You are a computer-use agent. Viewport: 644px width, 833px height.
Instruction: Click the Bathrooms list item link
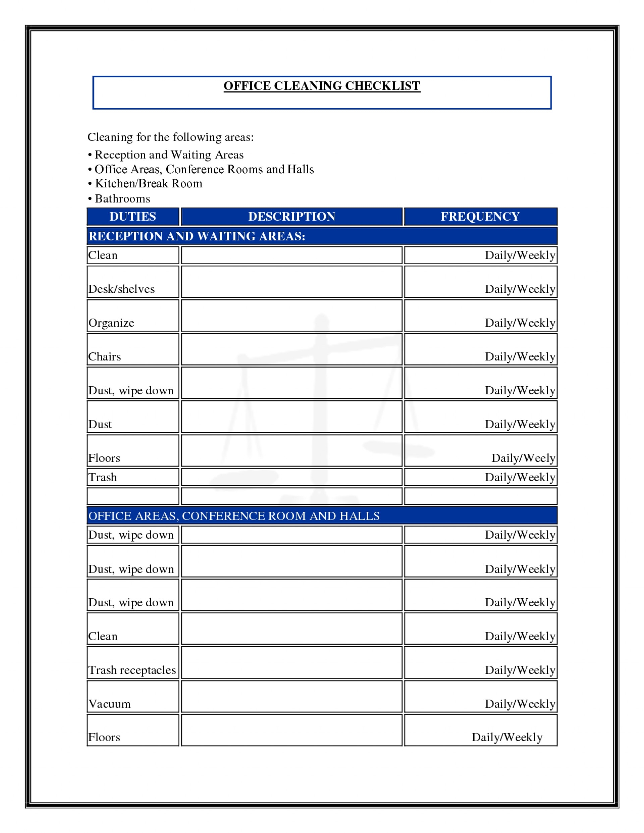click(118, 198)
